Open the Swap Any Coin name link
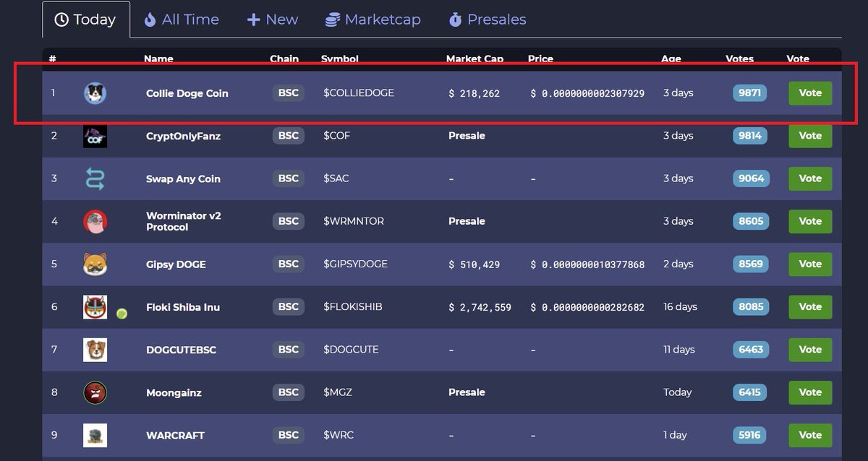The height and width of the screenshot is (461, 868). [x=183, y=178]
